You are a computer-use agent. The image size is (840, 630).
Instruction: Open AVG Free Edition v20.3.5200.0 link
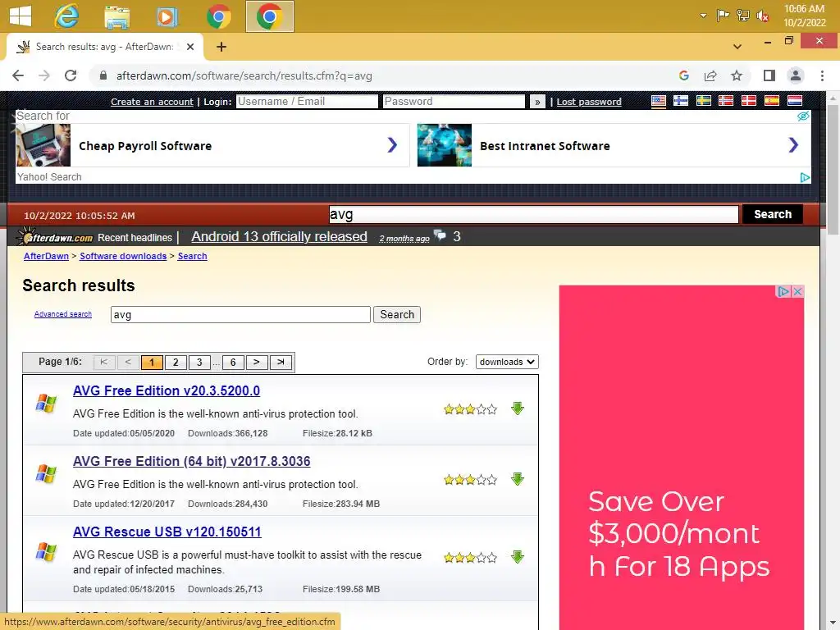167,390
